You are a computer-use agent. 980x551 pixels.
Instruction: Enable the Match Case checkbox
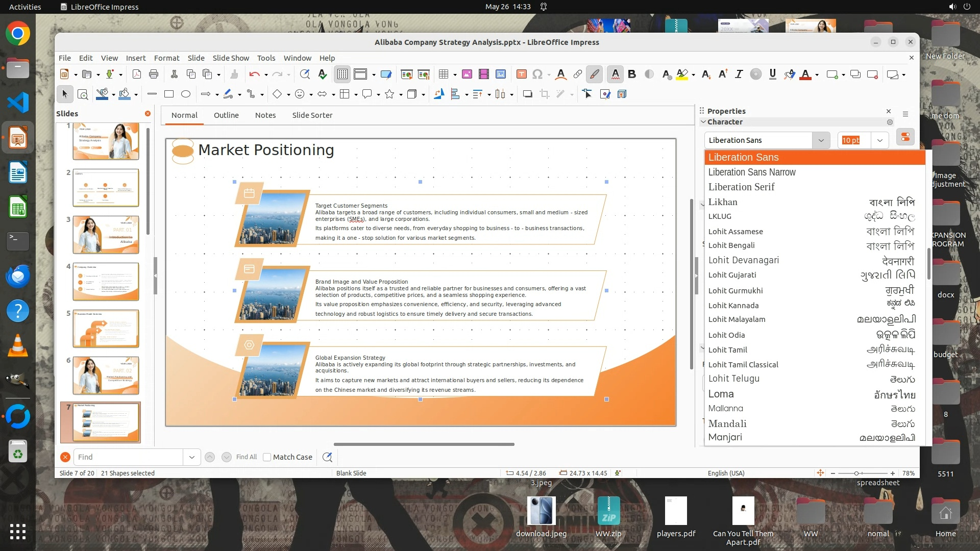(267, 457)
